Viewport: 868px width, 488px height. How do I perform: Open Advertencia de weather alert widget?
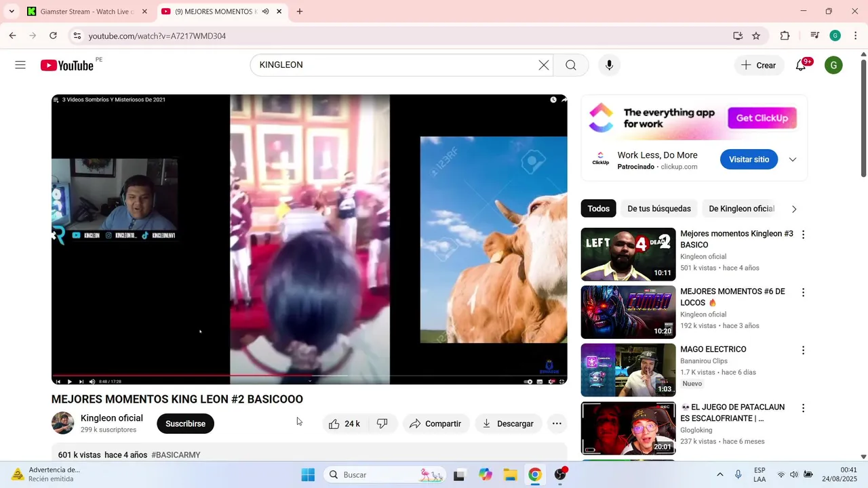click(x=46, y=474)
